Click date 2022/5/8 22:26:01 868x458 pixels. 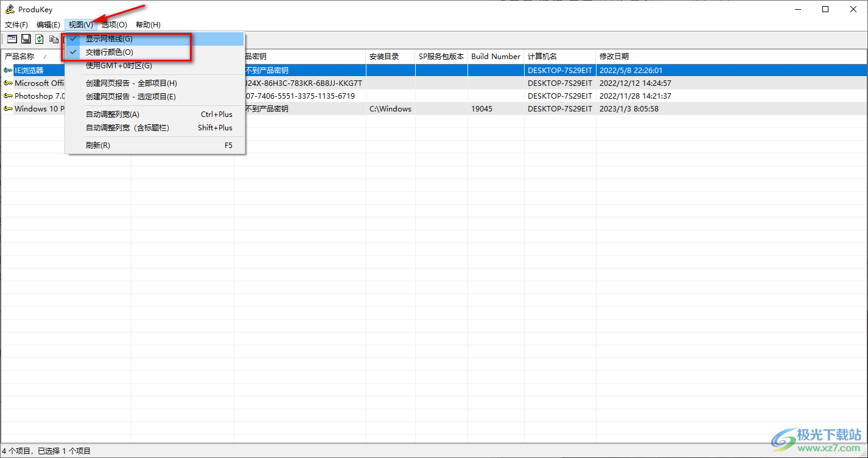pos(631,70)
